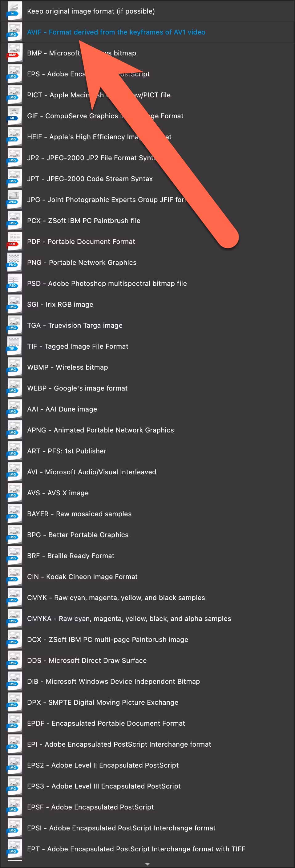Viewport: 295px width, 868px height.
Task: Click the icon beside APNG format
Action: click(x=14, y=430)
